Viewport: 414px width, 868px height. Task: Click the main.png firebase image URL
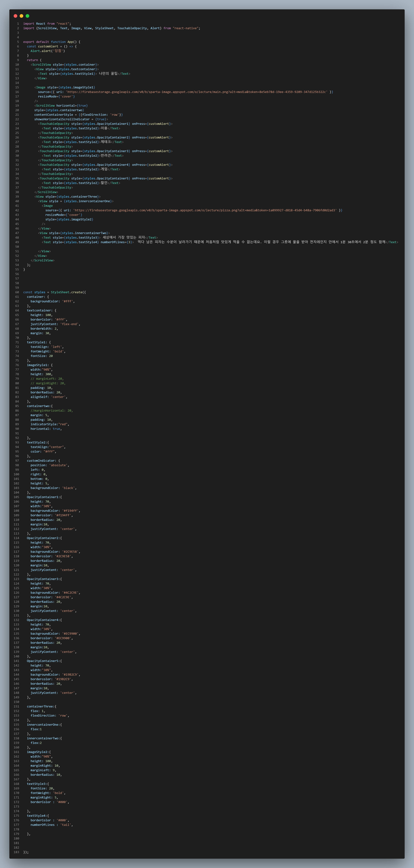tap(197, 92)
